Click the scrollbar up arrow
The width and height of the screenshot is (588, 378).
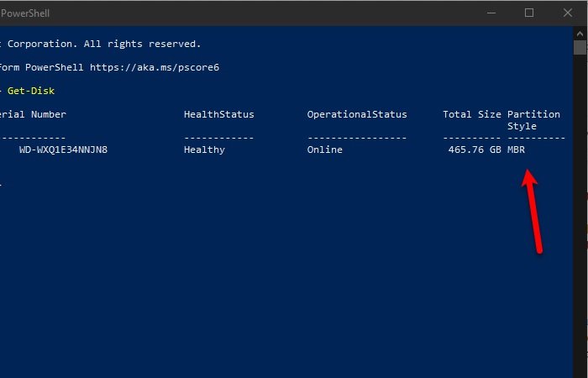coord(580,34)
